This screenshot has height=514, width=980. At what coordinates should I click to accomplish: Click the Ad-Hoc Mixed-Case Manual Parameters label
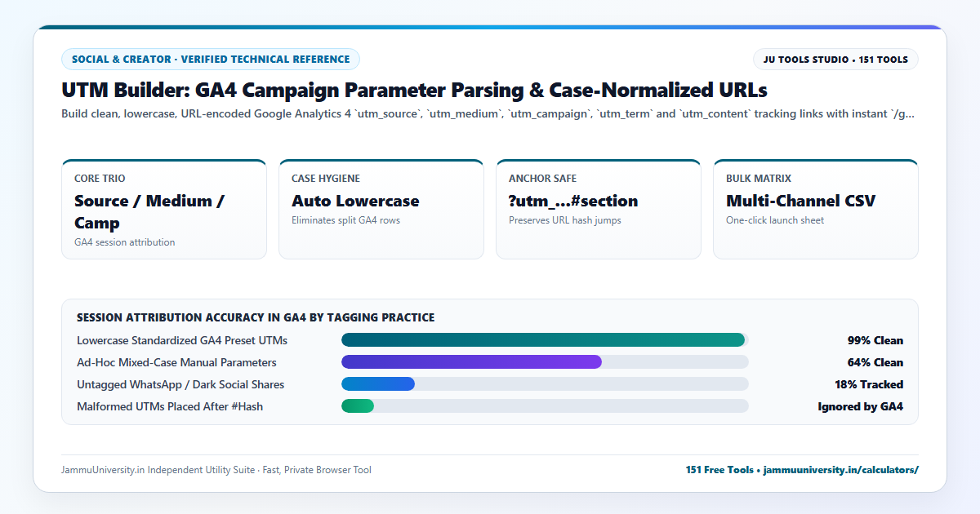pyautogui.click(x=176, y=362)
